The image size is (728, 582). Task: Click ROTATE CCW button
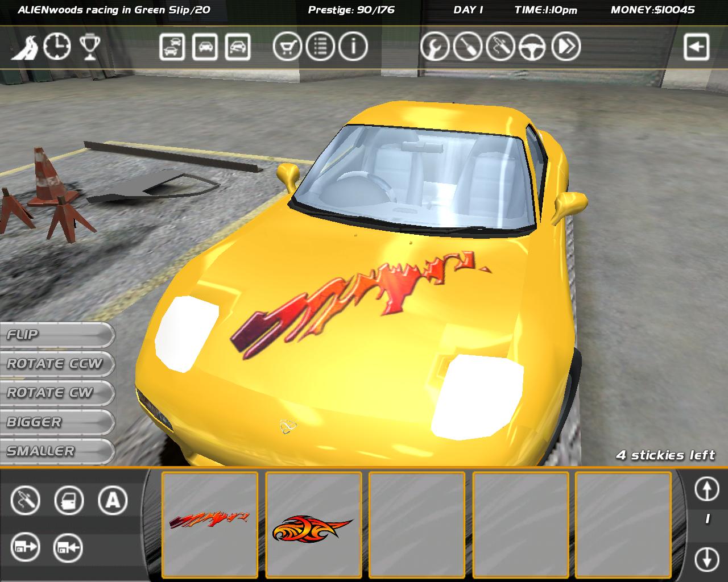pyautogui.click(x=57, y=364)
